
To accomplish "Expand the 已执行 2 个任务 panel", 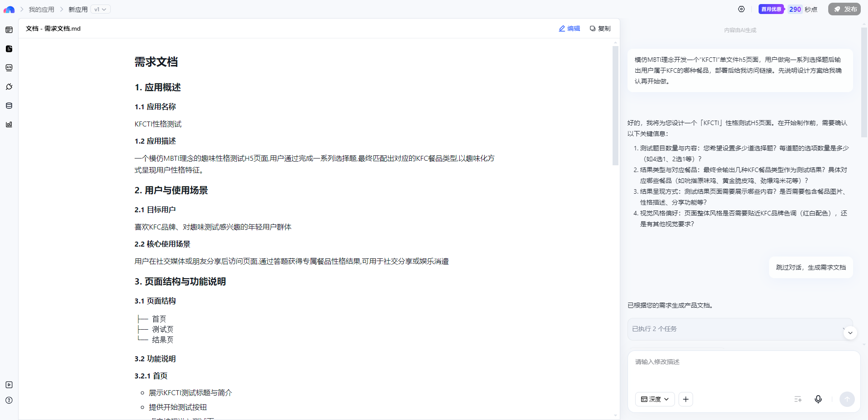I will tap(740, 329).
